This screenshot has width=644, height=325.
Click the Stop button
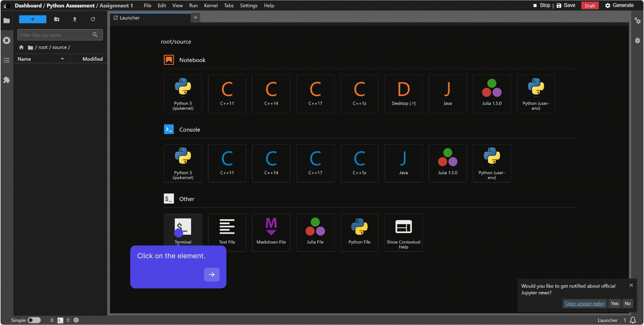[542, 5]
